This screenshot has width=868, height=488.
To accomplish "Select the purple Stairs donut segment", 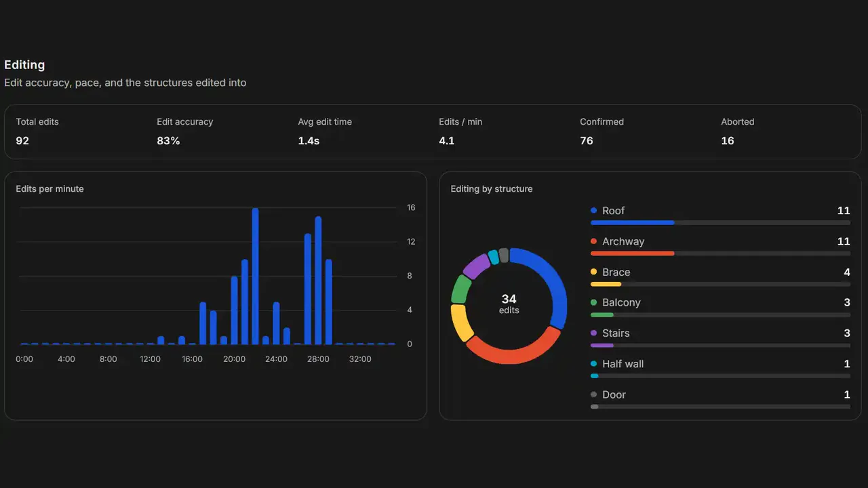I will 476,266.
